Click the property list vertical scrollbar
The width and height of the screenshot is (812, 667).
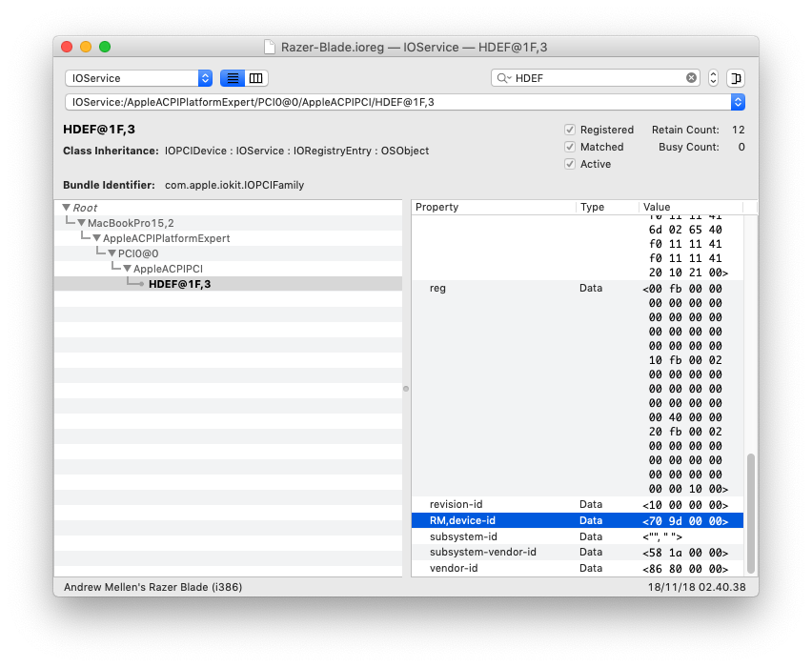pyautogui.click(x=750, y=513)
